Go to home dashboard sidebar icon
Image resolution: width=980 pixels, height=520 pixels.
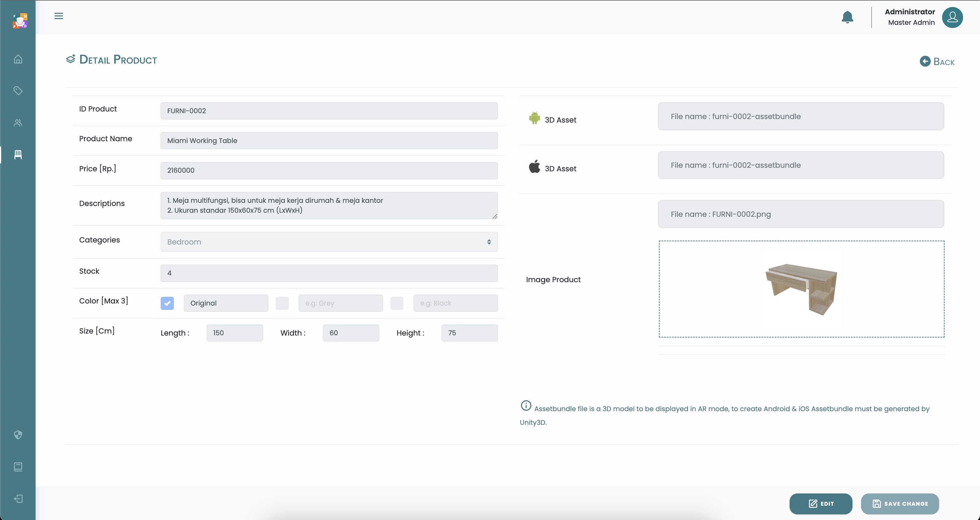point(18,60)
